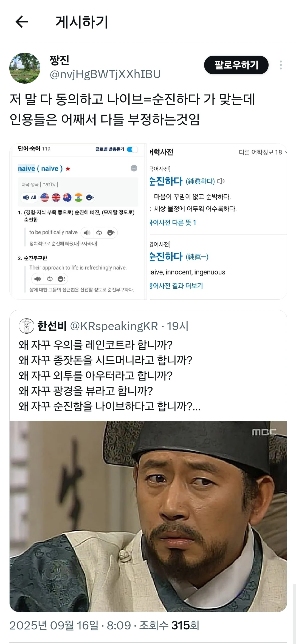Open the 국어사전 다른 뜻 1 link
The width and height of the screenshot is (296, 644).
click(x=173, y=223)
